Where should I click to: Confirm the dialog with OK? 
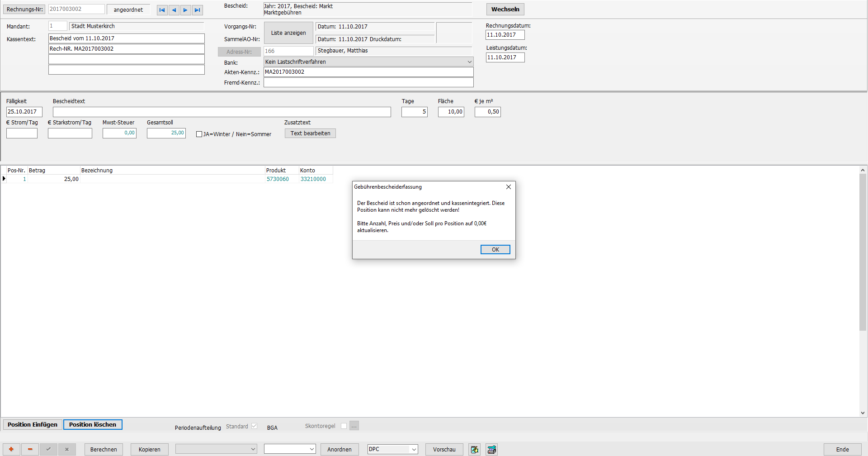(495, 250)
